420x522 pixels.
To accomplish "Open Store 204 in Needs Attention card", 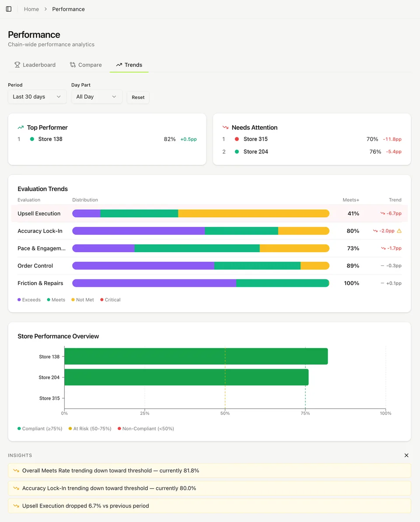I will click(256, 152).
